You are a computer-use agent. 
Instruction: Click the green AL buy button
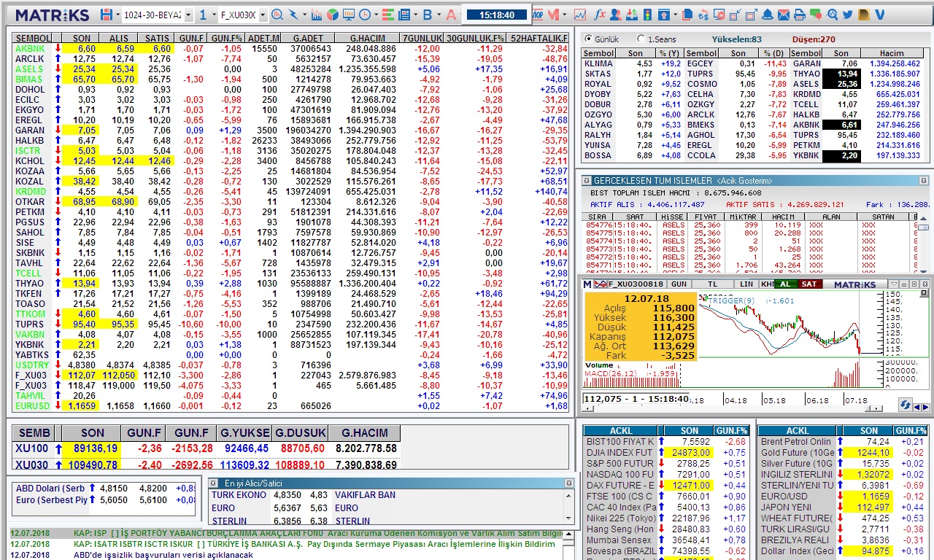(786, 284)
